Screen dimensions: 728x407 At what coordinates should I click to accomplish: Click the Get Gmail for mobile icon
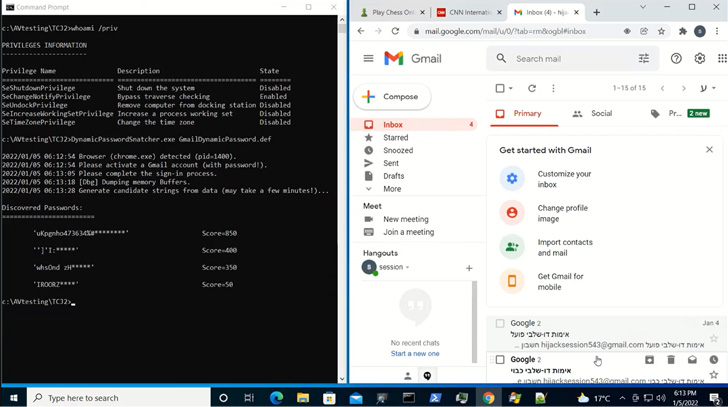point(512,281)
